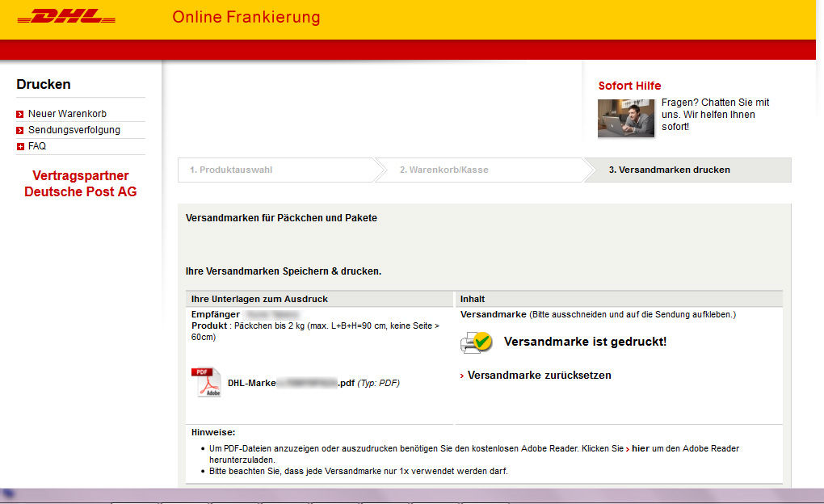
Task: Click 'Ihre Unterlagen zum Ausdruck' column header
Action: [259, 299]
